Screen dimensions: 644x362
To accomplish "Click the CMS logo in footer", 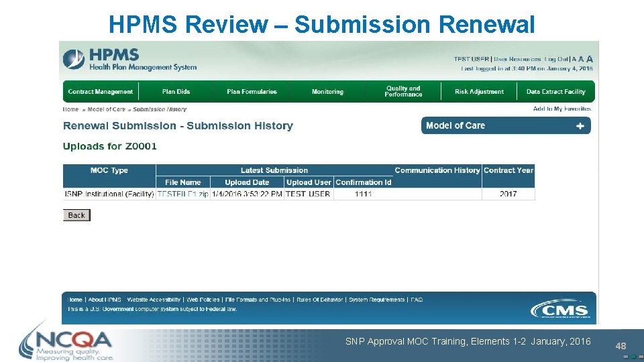I will click(561, 309).
